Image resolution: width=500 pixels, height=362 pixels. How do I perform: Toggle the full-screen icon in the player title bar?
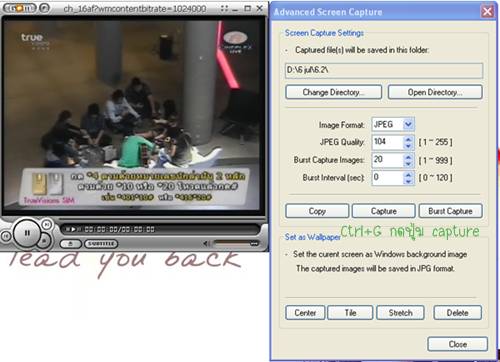coord(224,9)
